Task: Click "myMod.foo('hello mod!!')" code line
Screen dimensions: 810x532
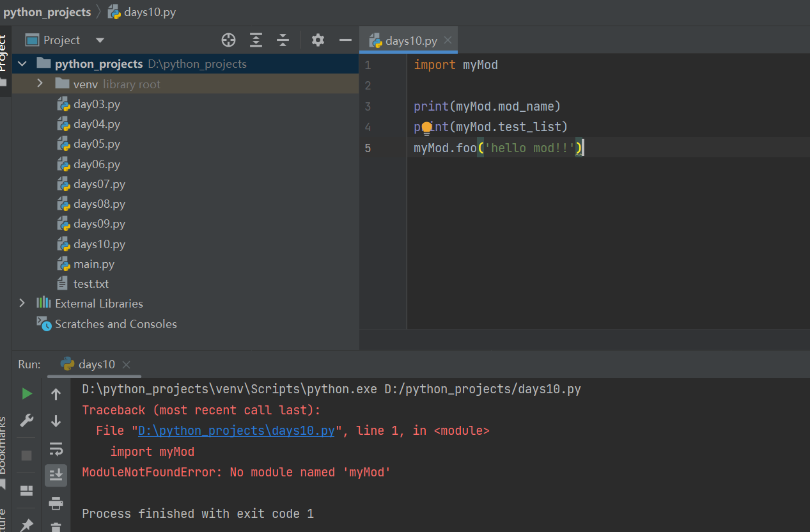Action: (499, 148)
